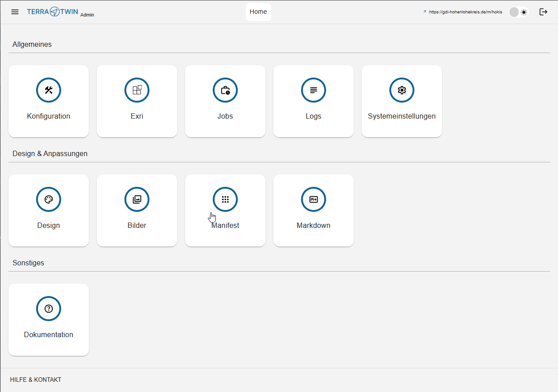Open the hamburger navigation menu

pyautogui.click(x=15, y=12)
